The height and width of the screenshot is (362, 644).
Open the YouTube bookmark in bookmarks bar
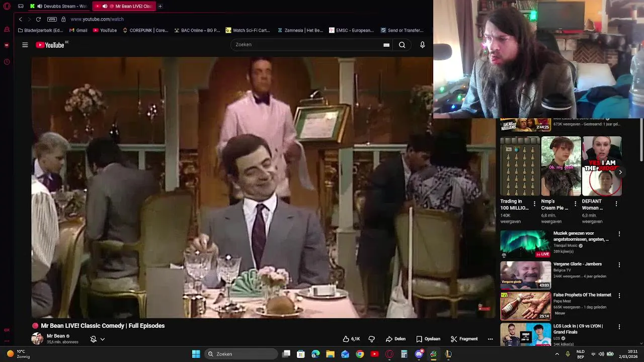click(105, 30)
